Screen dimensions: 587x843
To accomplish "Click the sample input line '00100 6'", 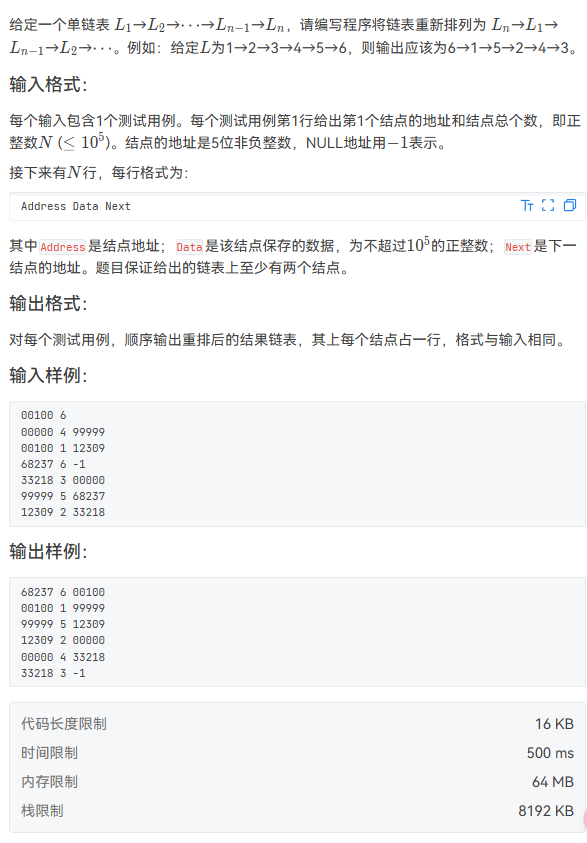I will coord(44,415).
